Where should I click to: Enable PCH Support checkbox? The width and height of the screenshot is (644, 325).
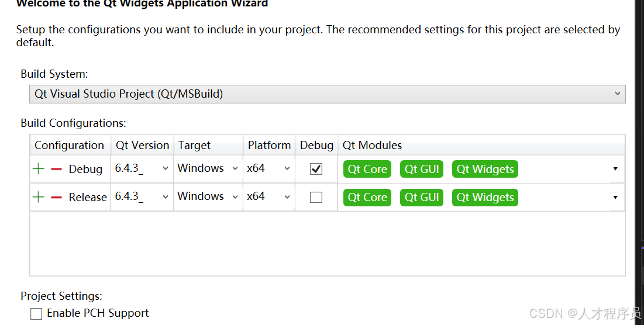[x=36, y=314]
